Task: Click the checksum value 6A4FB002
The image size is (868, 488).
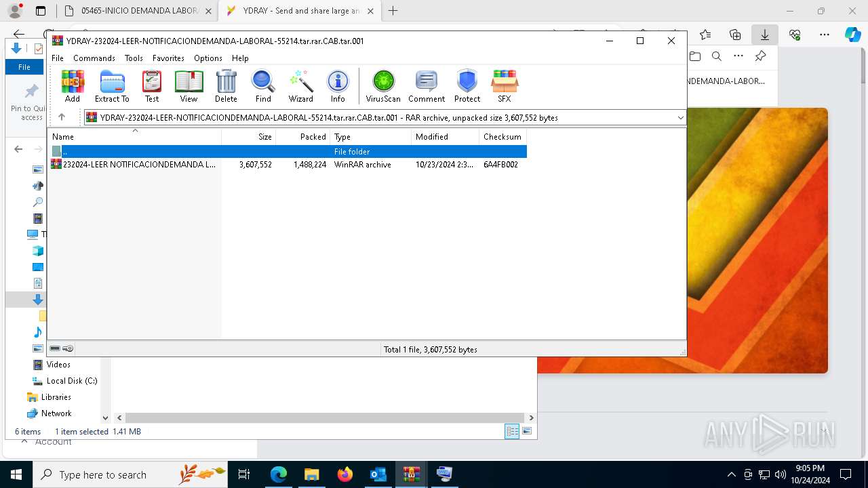Action: (500, 165)
